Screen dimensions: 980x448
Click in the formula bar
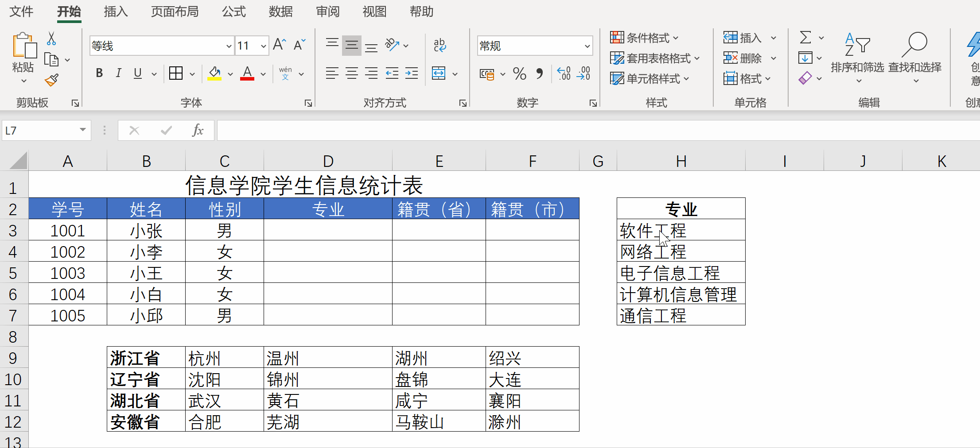(x=598, y=131)
